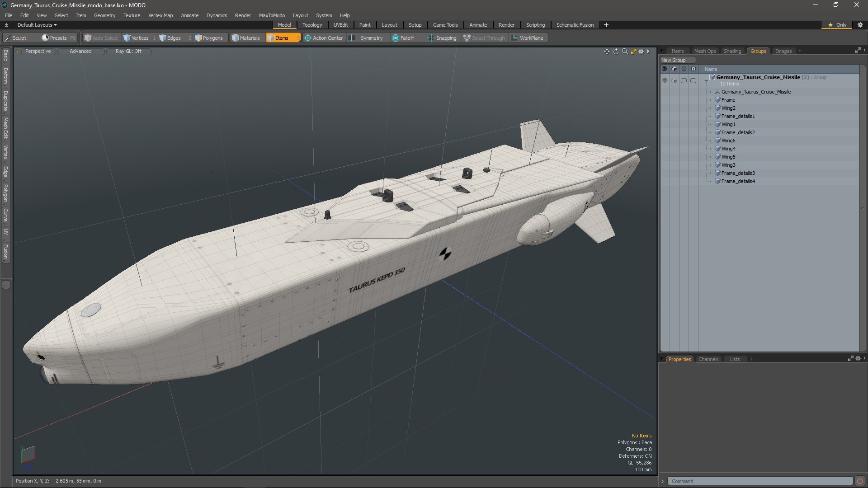Open the MaxToModo menu

click(272, 15)
